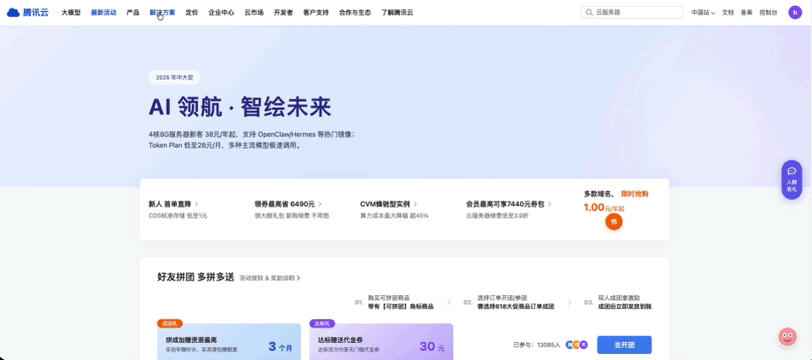Image resolution: width=812 pixels, height=360 pixels.
Task: Click the 1.00元/年起 price
Action: tap(604, 208)
